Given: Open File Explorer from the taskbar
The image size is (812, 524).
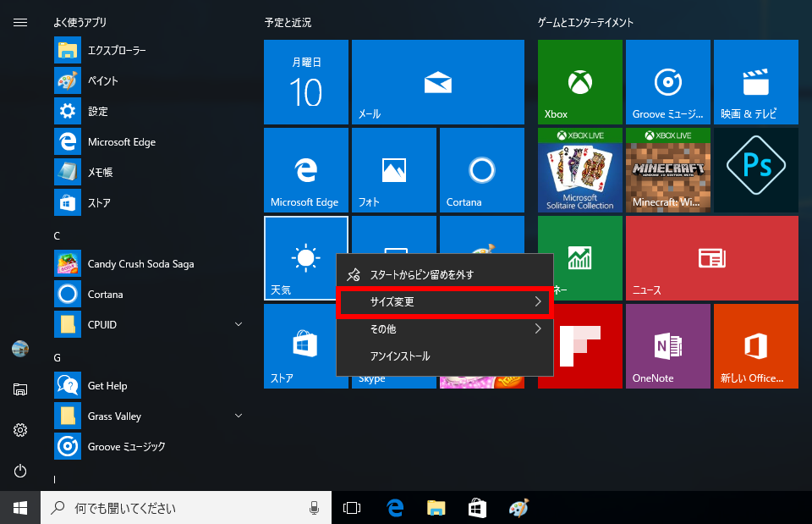Looking at the screenshot, I should pyautogui.click(x=436, y=508).
